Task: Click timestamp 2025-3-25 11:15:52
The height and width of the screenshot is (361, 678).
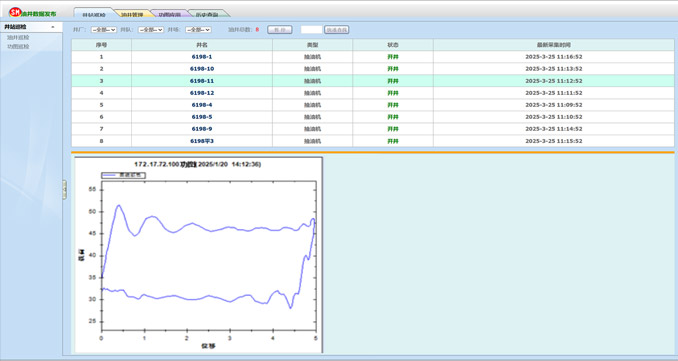Action: coord(554,141)
